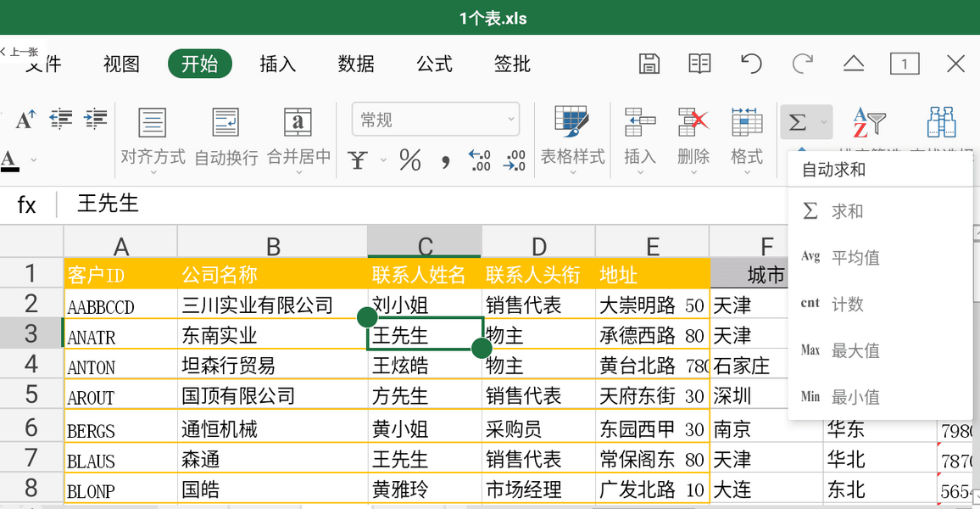Image resolution: width=980 pixels, height=509 pixels.
Task: Open the 常规 number format dropdown
Action: (x=436, y=120)
